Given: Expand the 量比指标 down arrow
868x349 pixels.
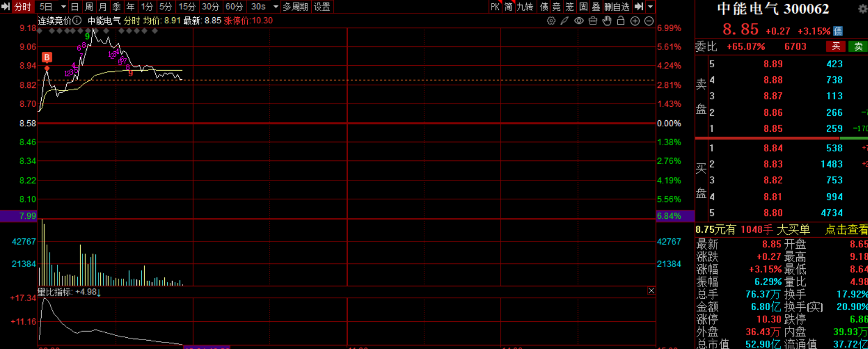Looking at the screenshot, I should [99, 292].
